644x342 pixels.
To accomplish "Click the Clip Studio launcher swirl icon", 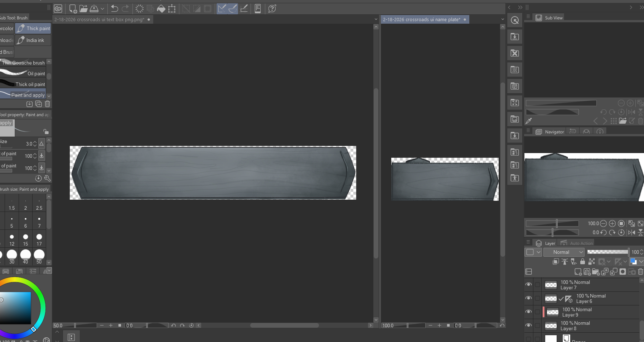I will pyautogui.click(x=58, y=9).
